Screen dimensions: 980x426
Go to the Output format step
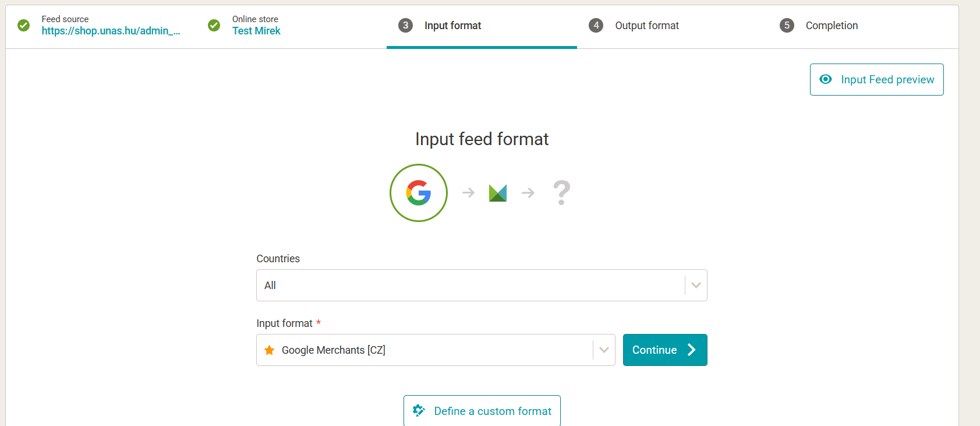pyautogui.click(x=646, y=26)
